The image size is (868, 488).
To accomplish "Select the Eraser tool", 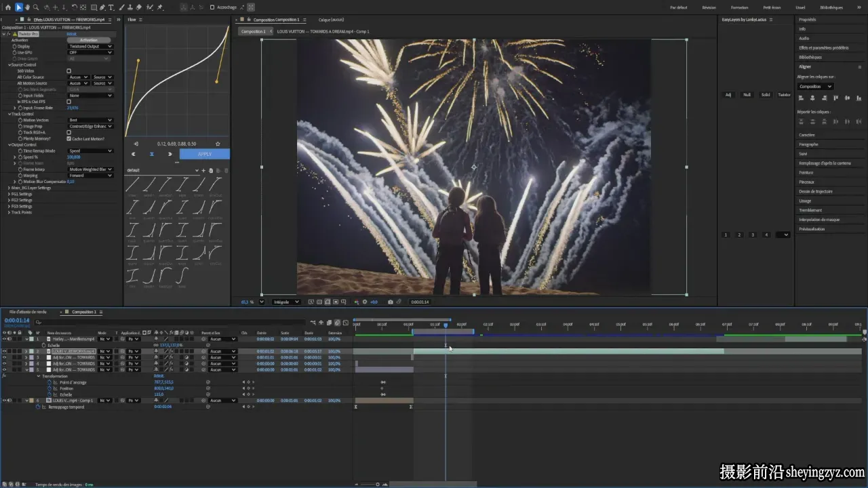I will [x=140, y=7].
